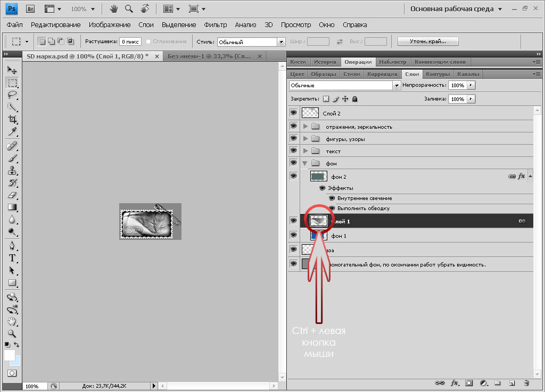Image resolution: width=545 pixels, height=392 pixels.
Task: Select the Healing Brush tool
Action: 12,146
